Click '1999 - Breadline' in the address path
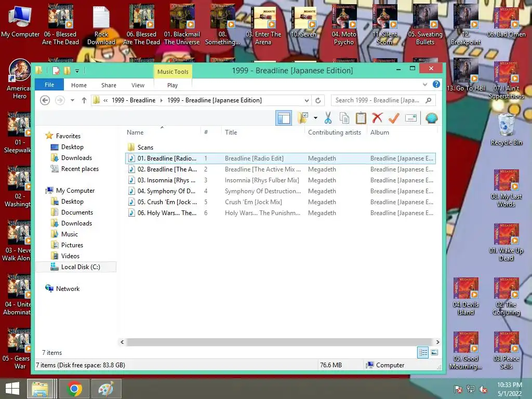 [x=134, y=100]
